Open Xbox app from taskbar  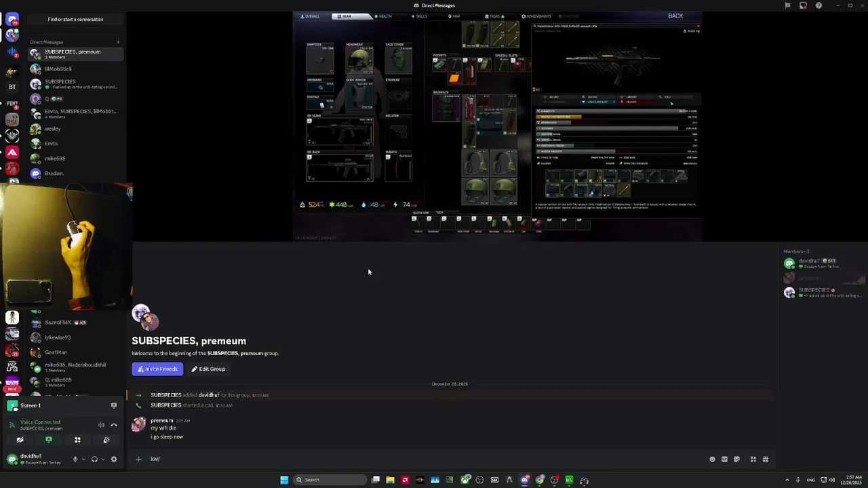465,480
